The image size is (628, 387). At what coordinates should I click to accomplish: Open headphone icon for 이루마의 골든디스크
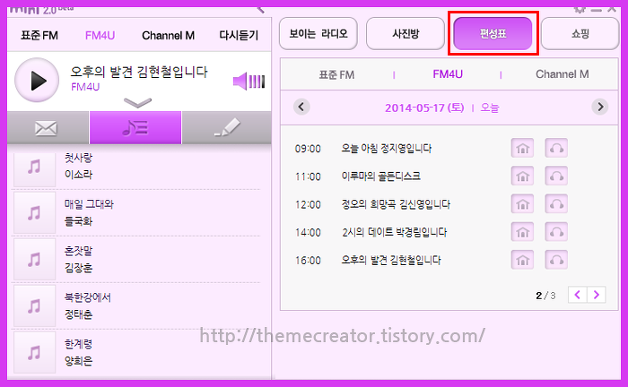(556, 176)
